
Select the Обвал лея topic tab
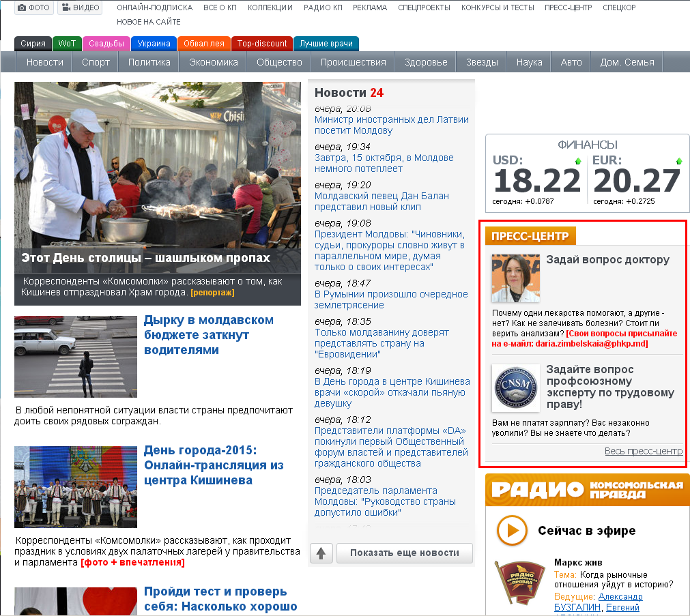pos(204,44)
